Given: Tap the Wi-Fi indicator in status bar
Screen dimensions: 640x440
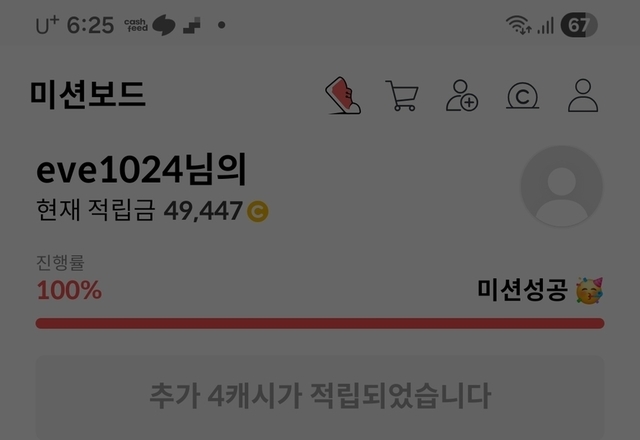Looking at the screenshot, I should (x=518, y=25).
